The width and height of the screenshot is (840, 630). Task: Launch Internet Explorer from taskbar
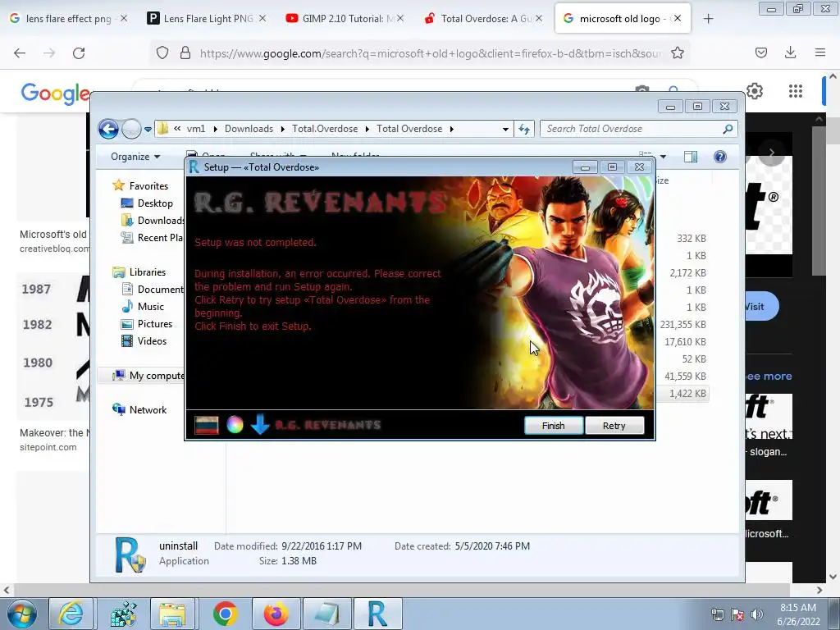tap(71, 614)
